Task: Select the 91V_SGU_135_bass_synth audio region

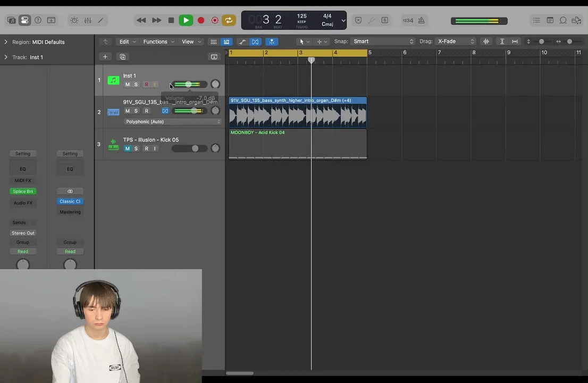Action: coord(298,112)
